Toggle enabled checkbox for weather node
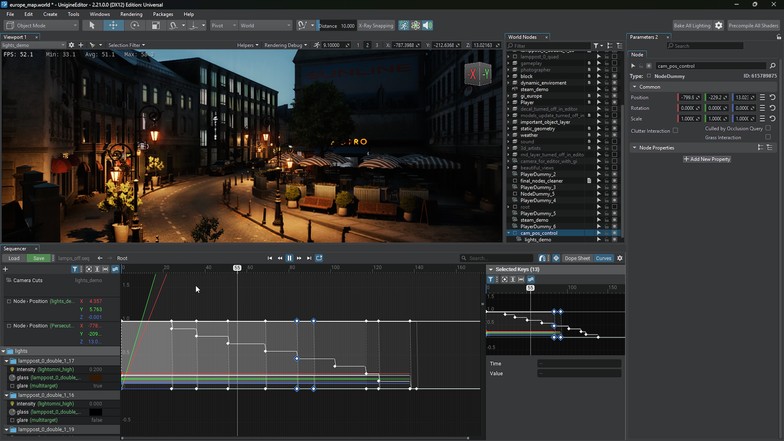The height and width of the screenshot is (441, 784). coord(614,135)
